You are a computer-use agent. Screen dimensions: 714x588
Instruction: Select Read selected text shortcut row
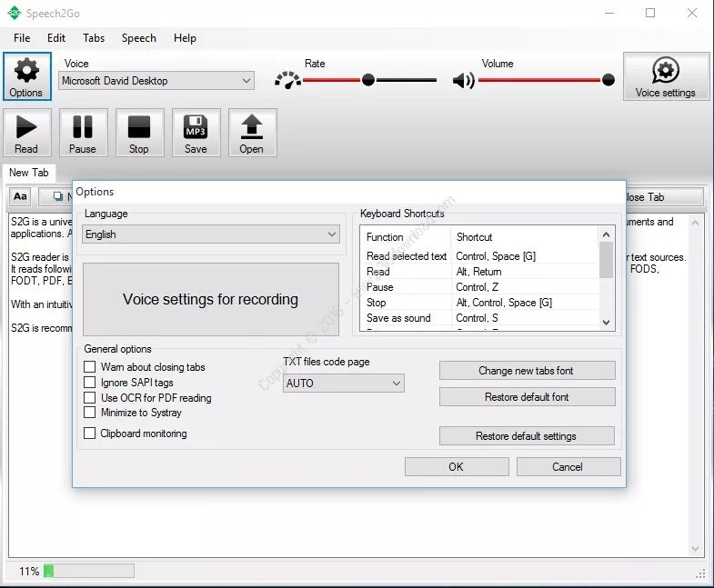(481, 256)
